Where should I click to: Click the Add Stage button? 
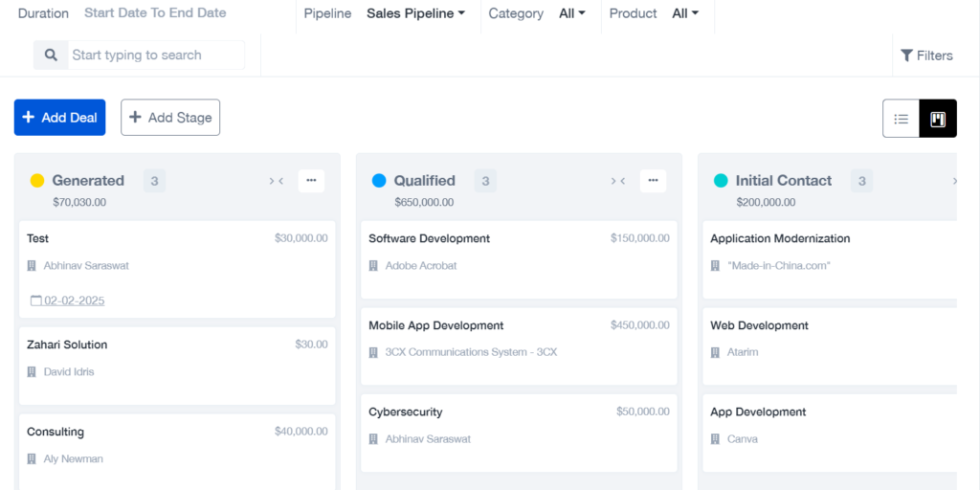coord(170,118)
